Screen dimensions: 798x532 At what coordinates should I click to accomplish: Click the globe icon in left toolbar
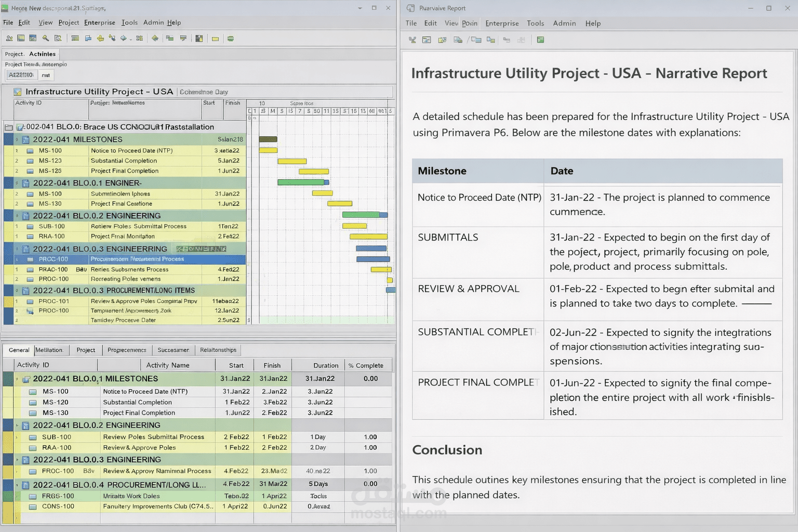tap(123, 38)
